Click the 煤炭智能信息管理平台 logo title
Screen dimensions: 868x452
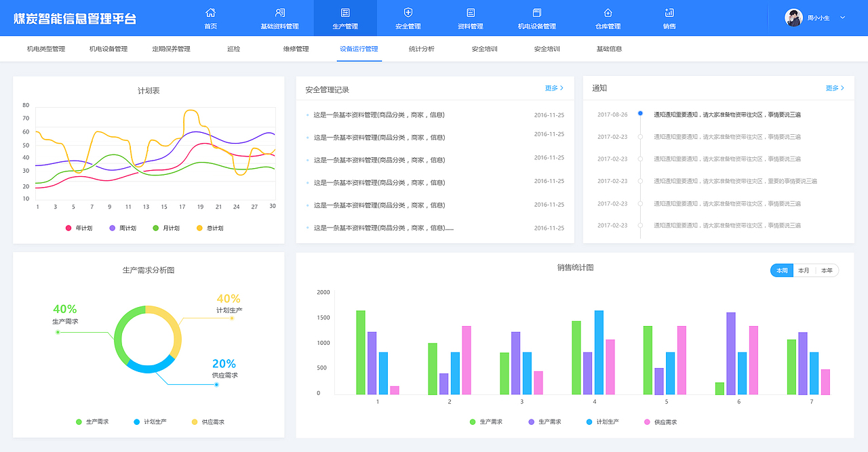coord(75,18)
